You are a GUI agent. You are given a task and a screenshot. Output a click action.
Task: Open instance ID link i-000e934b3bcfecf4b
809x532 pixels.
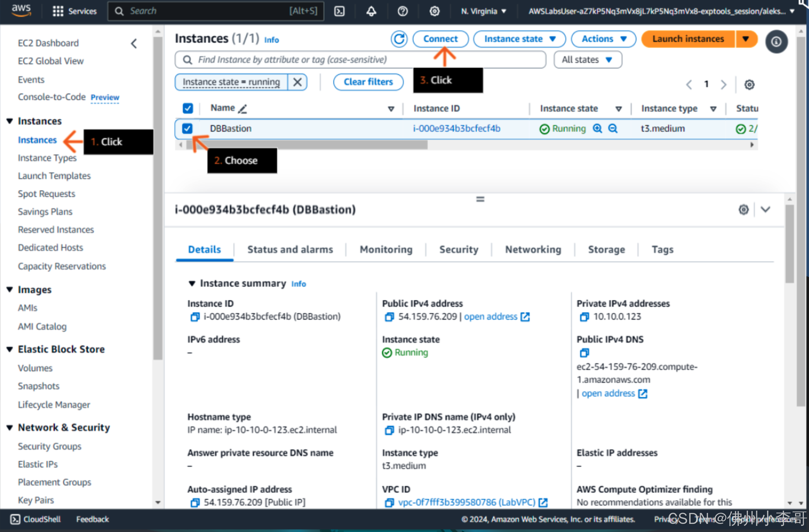[456, 128]
